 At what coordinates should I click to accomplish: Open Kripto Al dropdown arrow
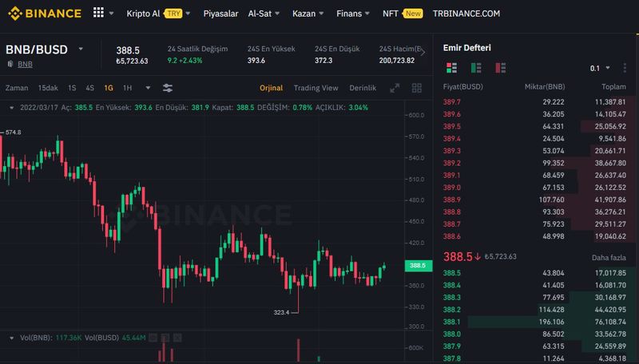[188, 14]
